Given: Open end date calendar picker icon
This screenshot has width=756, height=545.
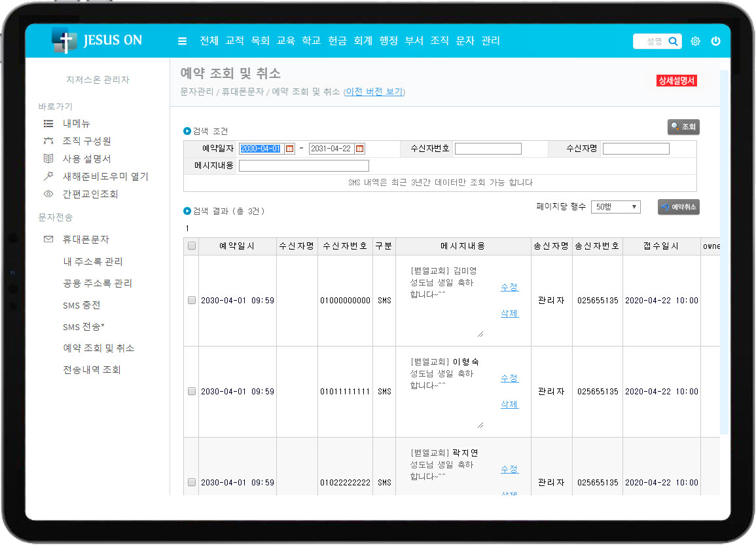Looking at the screenshot, I should (359, 149).
